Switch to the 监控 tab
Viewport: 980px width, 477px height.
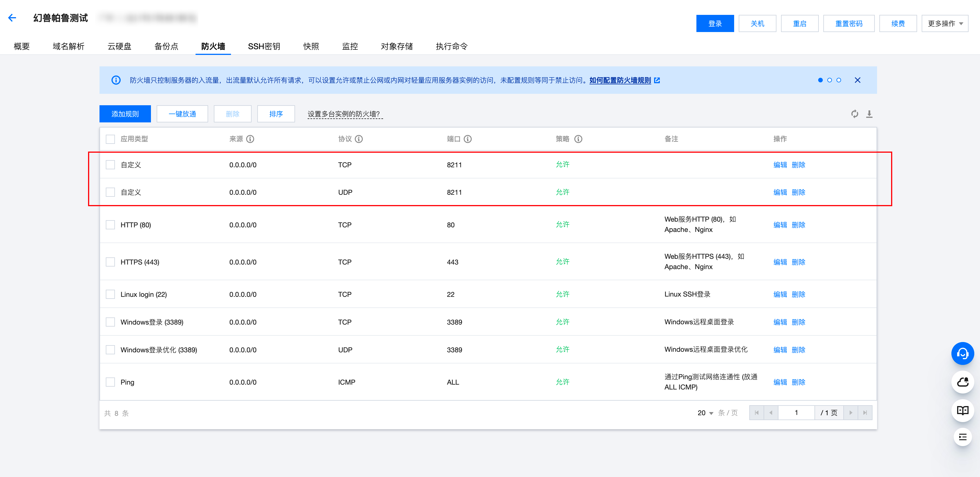tap(350, 46)
